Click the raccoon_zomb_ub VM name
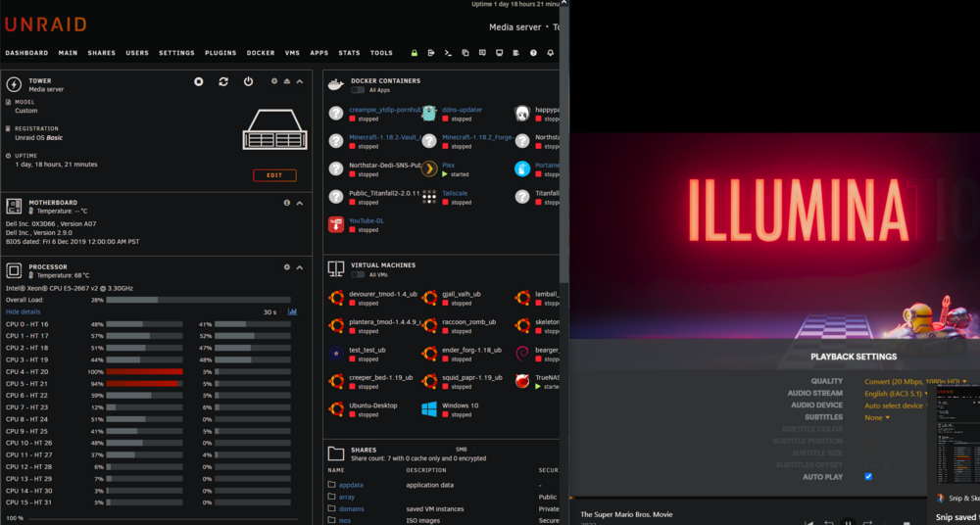 tap(468, 322)
